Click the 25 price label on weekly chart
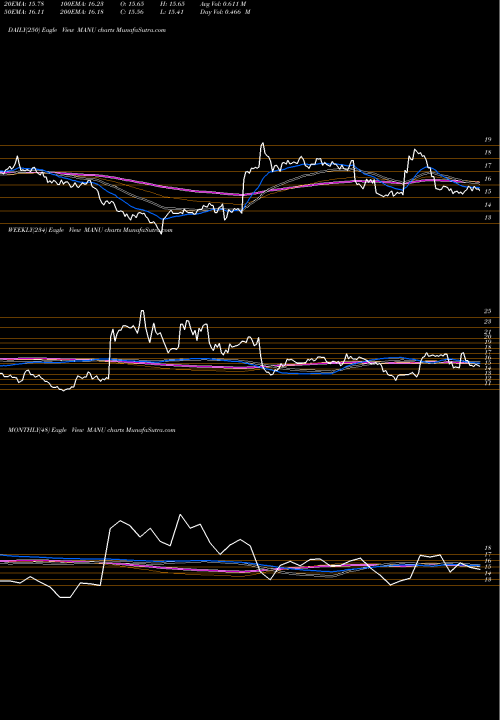Viewport: 500px width, 720px height. pos(488,311)
